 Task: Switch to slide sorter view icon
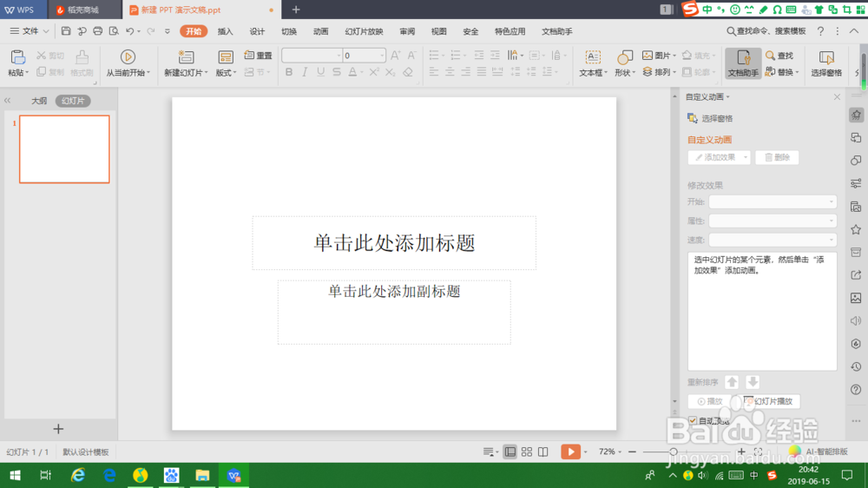coord(527,452)
